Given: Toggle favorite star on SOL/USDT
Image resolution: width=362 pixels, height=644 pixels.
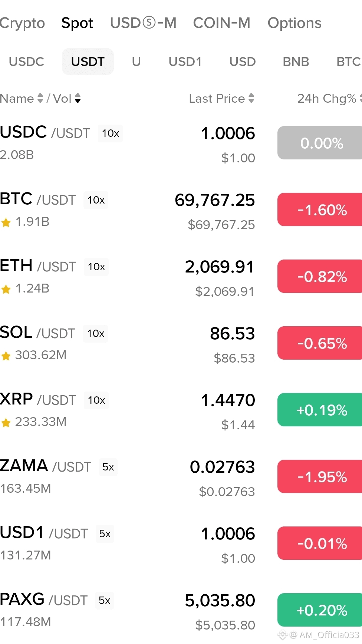Looking at the screenshot, I should (x=6, y=356).
